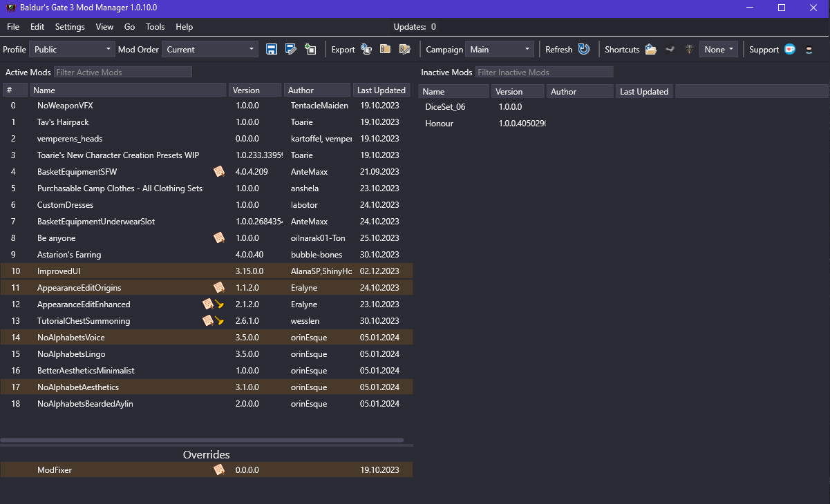Click the circular Refresh arrow icon
This screenshot has width=830, height=504.
click(x=584, y=49)
